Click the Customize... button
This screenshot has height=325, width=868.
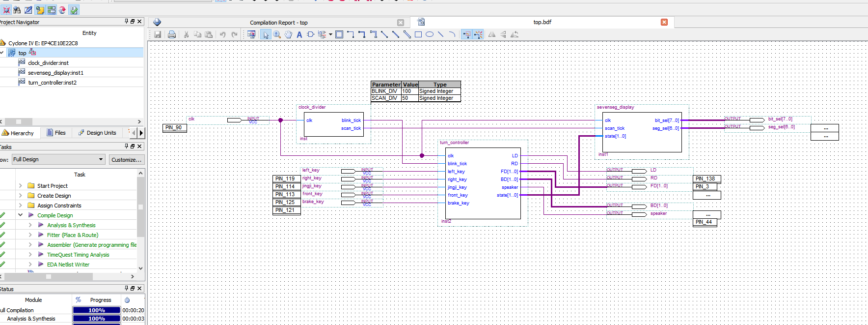[126, 159]
